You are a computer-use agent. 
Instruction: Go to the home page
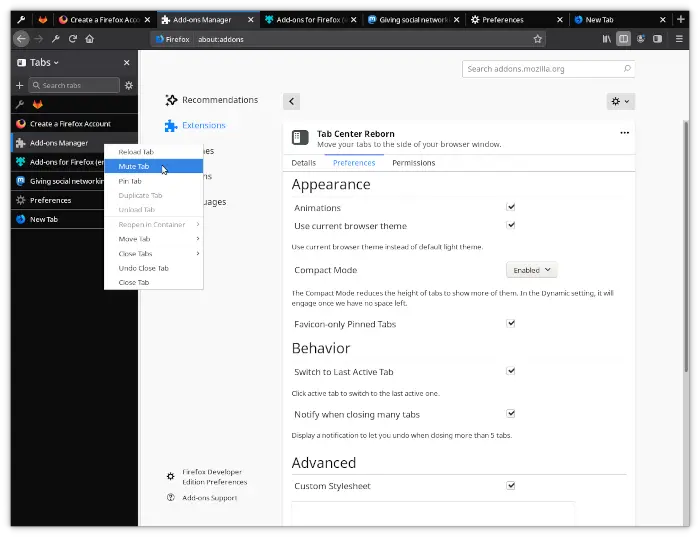click(x=90, y=39)
